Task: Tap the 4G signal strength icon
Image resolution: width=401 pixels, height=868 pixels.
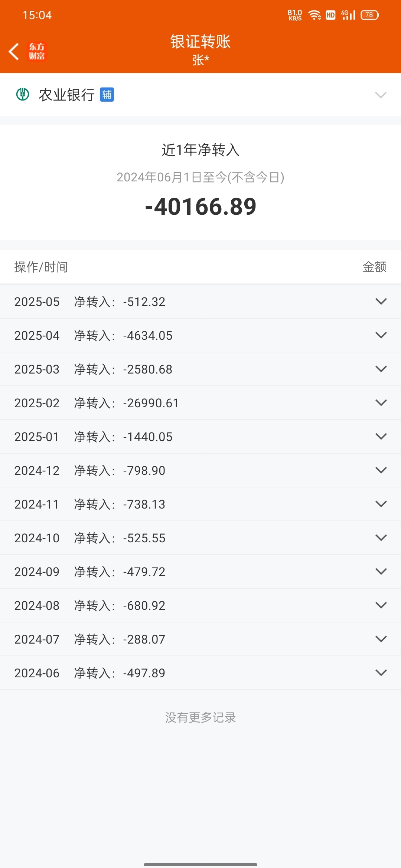Action: click(x=348, y=15)
